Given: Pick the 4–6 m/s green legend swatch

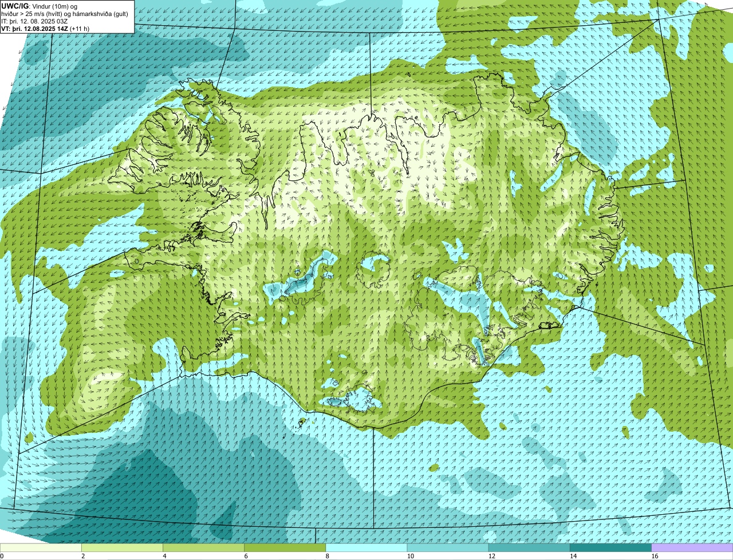Looking at the screenshot, I should (203, 548).
